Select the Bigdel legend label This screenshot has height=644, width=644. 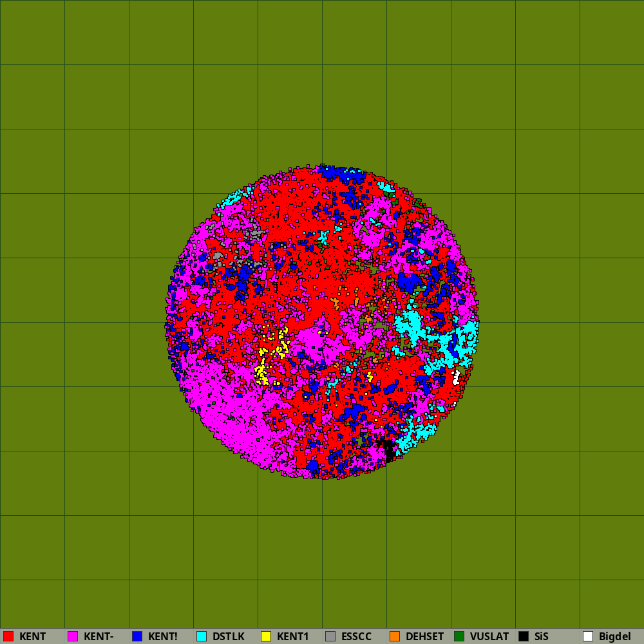coord(615,637)
